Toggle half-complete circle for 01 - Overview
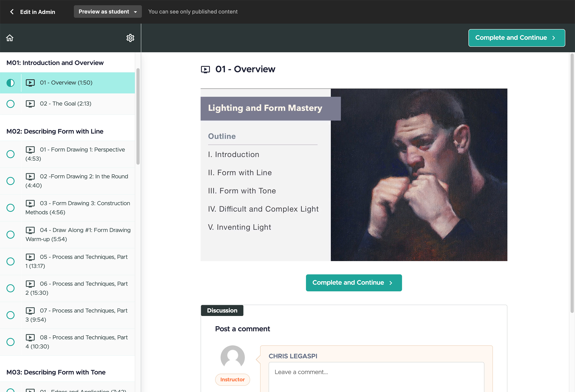 click(10, 83)
